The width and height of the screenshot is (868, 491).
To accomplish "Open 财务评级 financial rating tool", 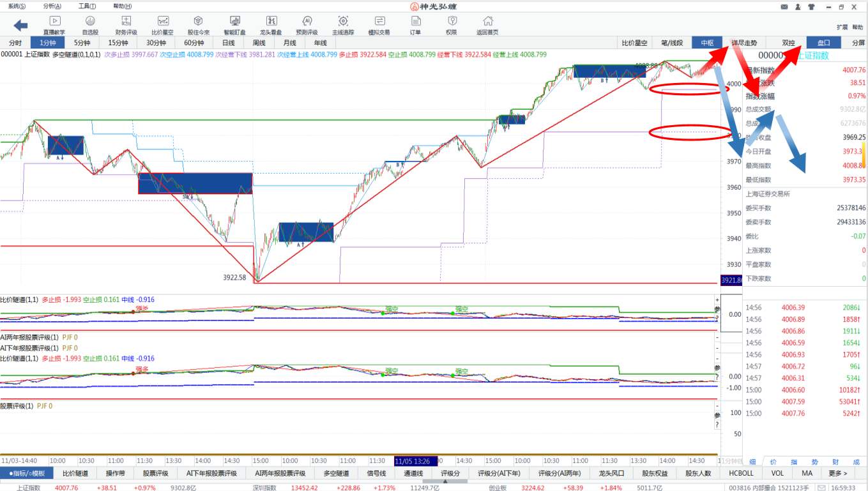I will [126, 25].
